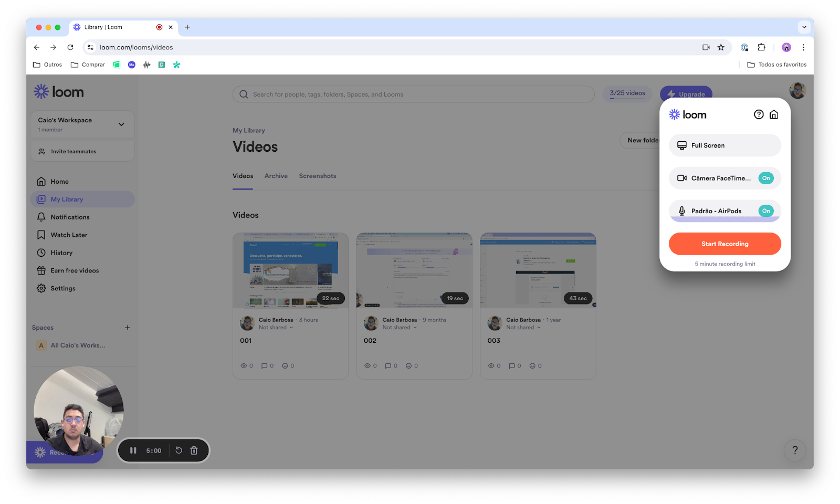Viewport: 840px width, 504px height.
Task: Open Comprar bookmarks folder
Action: pyautogui.click(x=88, y=65)
